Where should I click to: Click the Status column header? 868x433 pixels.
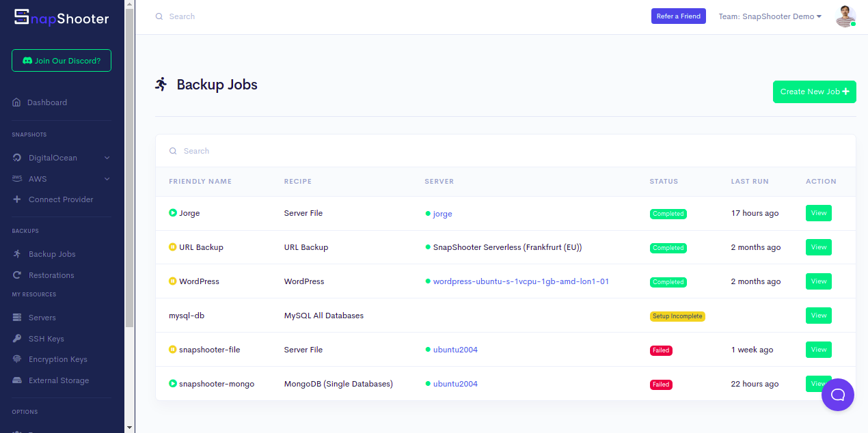click(664, 182)
